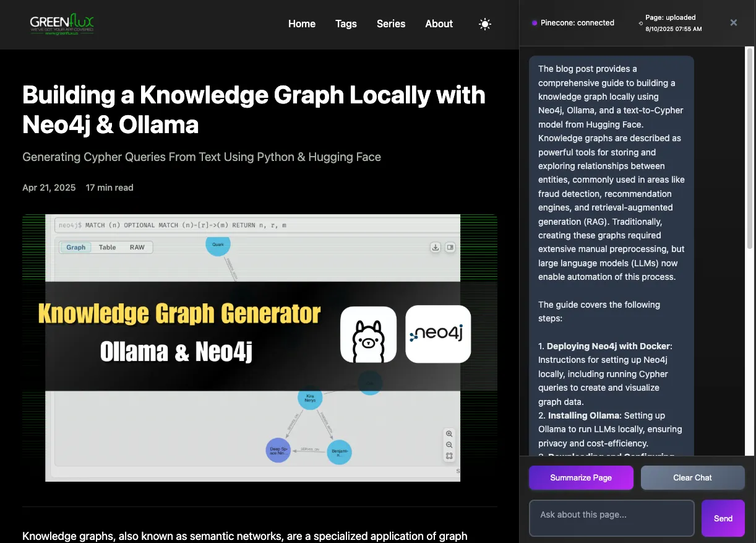Click the neo4j logo in the banner
Image resolution: width=756 pixels, height=543 pixels.
(x=438, y=334)
